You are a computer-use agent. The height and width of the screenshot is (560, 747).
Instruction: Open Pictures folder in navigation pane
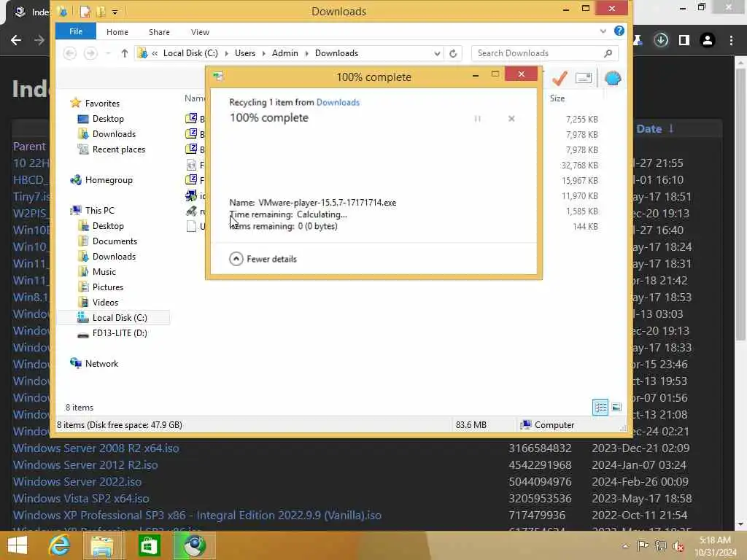point(108,287)
